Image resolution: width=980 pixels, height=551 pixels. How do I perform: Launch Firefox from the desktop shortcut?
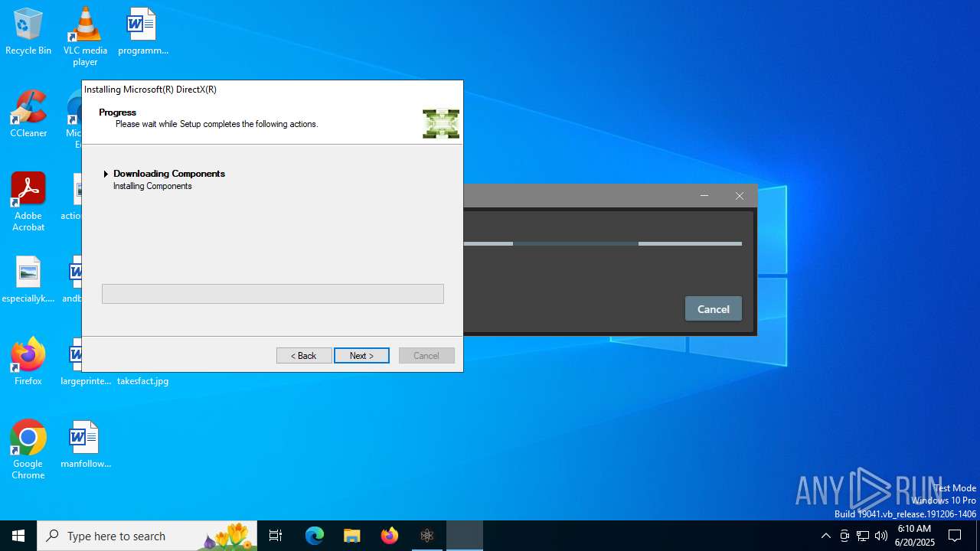click(x=28, y=362)
